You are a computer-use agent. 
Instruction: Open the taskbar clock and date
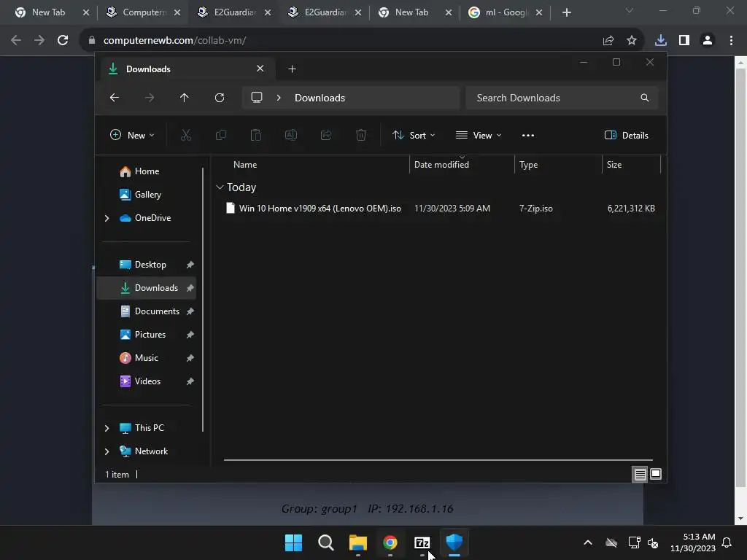pyautogui.click(x=693, y=542)
